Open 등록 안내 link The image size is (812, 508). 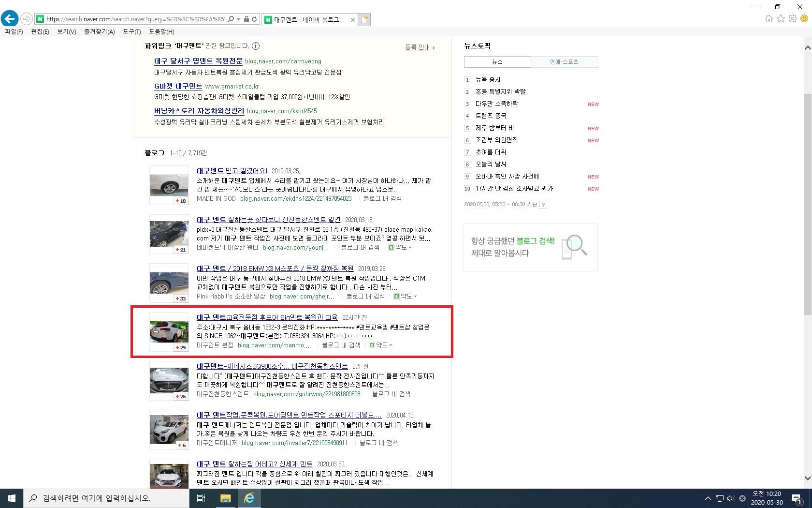(420, 47)
